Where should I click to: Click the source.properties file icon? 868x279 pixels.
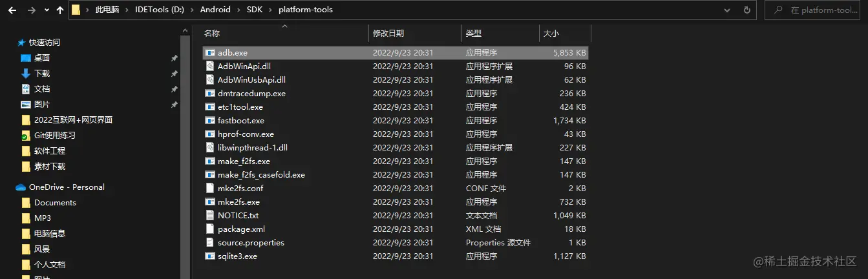coord(210,242)
